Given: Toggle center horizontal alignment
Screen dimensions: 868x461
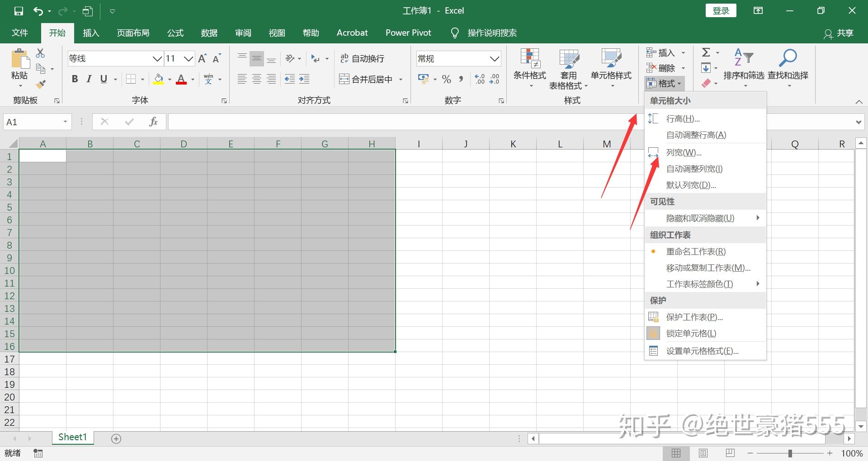Looking at the screenshot, I should click(x=257, y=79).
